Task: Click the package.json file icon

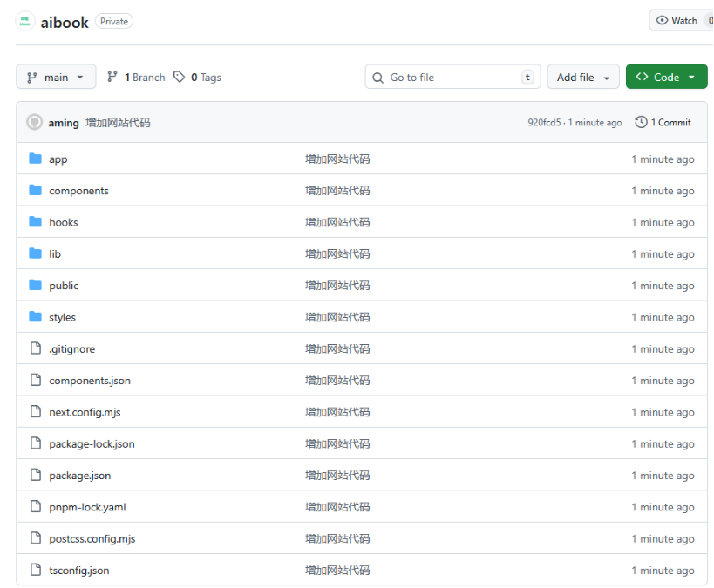Action: [36, 475]
